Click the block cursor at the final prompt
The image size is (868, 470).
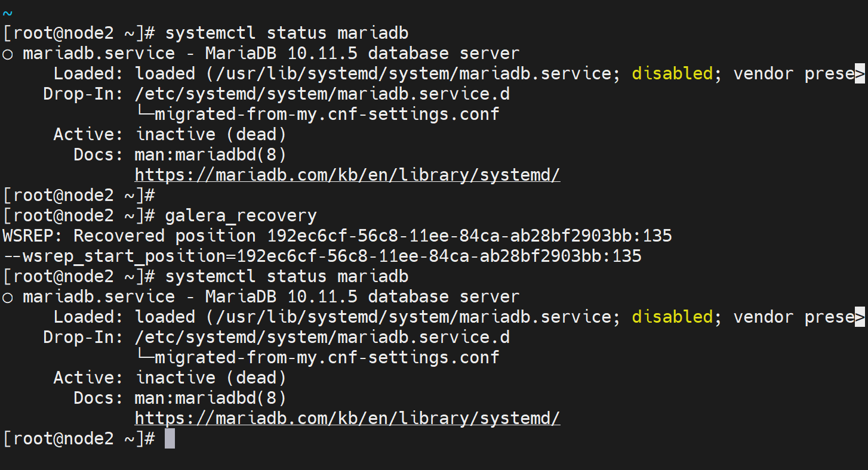170,439
